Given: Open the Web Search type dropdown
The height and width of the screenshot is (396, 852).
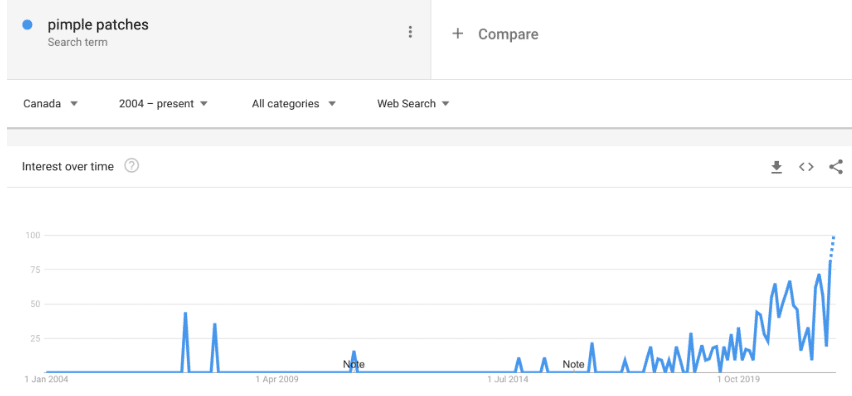Looking at the screenshot, I should [x=413, y=104].
